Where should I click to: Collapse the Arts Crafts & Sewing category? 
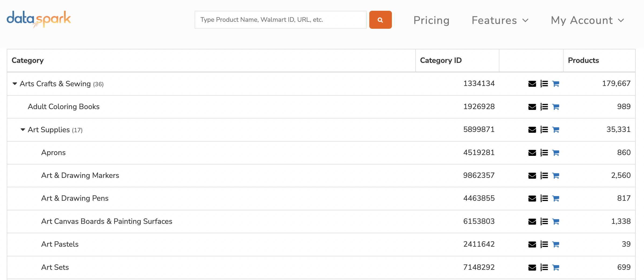click(x=15, y=84)
